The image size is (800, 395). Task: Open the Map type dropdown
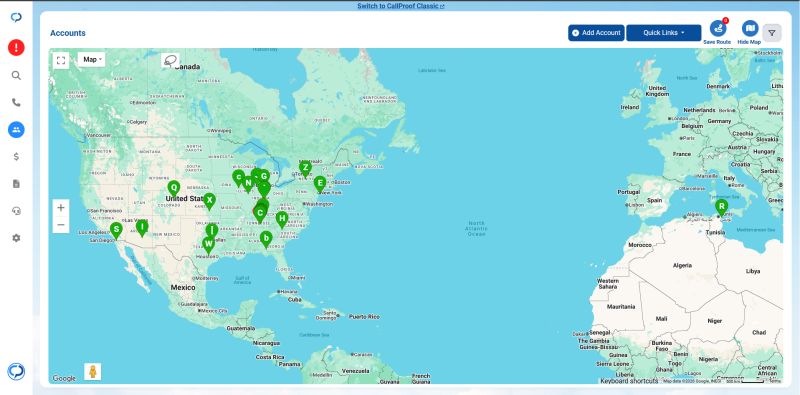pos(92,59)
